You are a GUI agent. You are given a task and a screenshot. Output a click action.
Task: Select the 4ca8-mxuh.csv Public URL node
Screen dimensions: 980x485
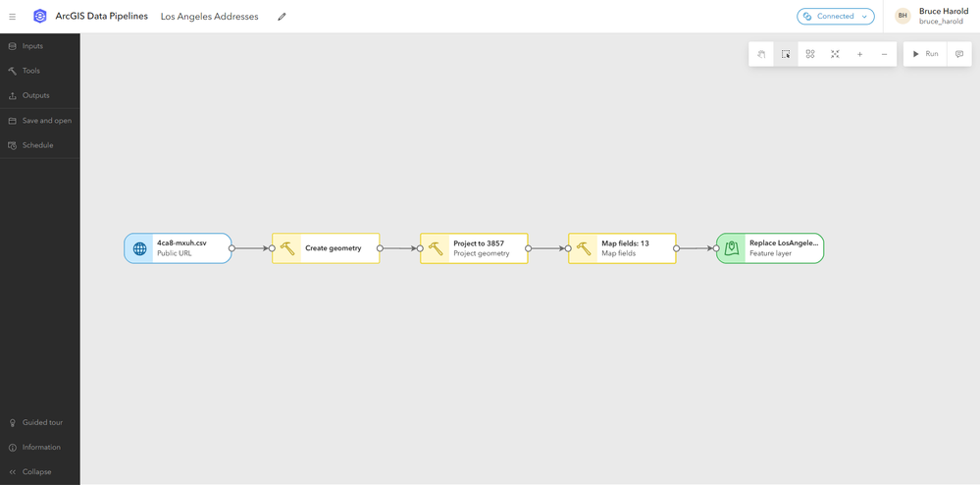pyautogui.click(x=178, y=248)
